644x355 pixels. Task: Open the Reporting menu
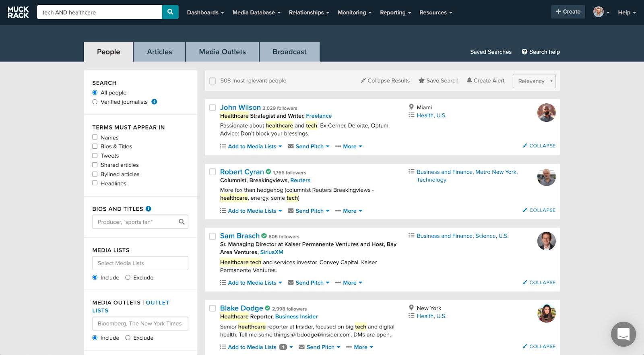[x=396, y=12]
